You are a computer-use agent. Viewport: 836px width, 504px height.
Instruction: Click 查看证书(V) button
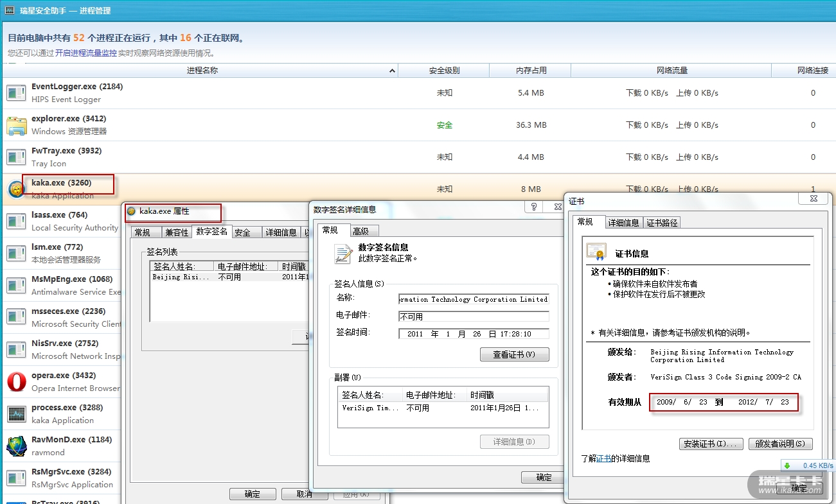click(x=514, y=354)
